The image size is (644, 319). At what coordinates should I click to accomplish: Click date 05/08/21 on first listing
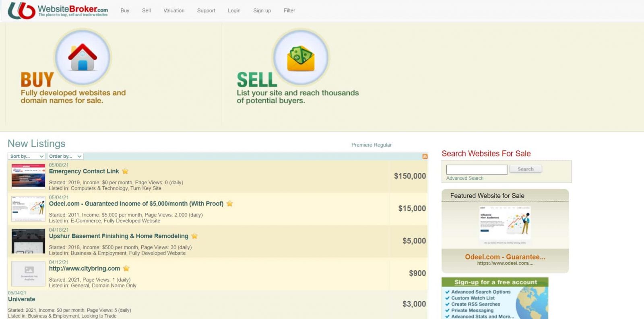tap(59, 165)
